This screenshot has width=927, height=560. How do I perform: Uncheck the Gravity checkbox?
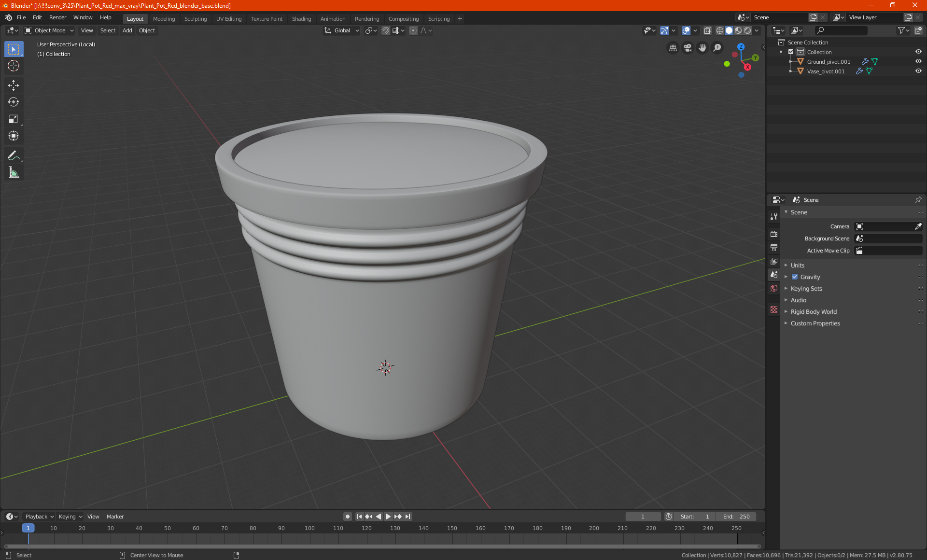[x=795, y=277]
